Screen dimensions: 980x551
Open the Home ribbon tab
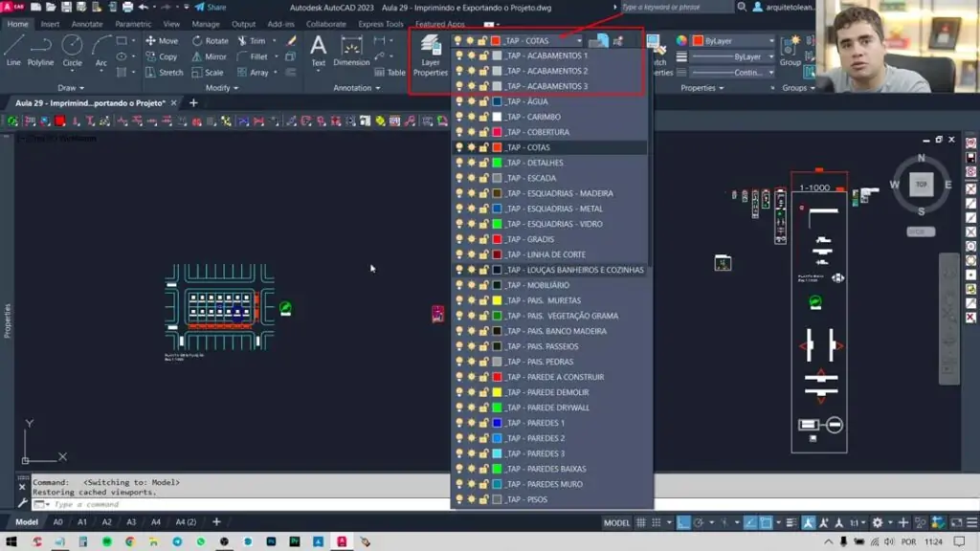17,24
